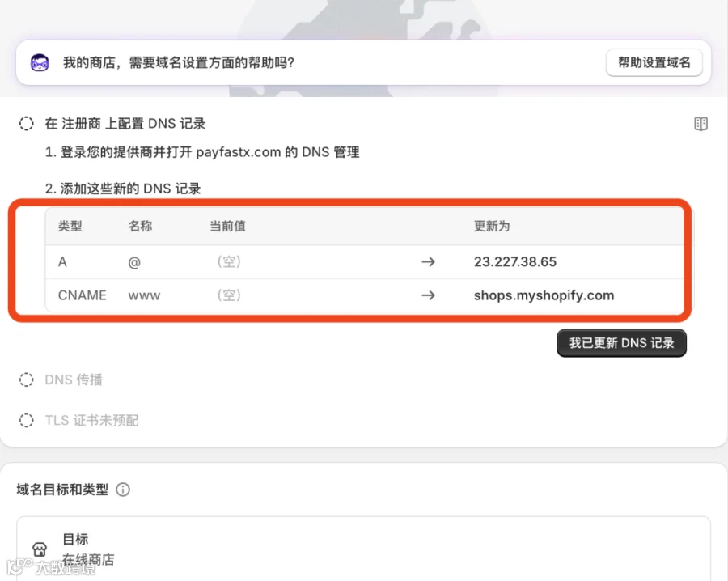Image resolution: width=728 pixels, height=581 pixels.
Task: Click the arrow in the CNAME row
Action: pos(428,295)
